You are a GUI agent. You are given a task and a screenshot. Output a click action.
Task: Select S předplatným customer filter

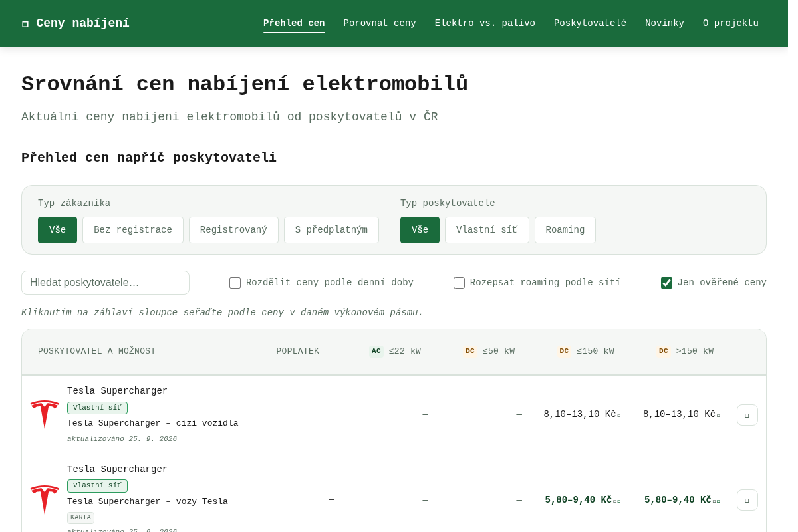(x=331, y=230)
